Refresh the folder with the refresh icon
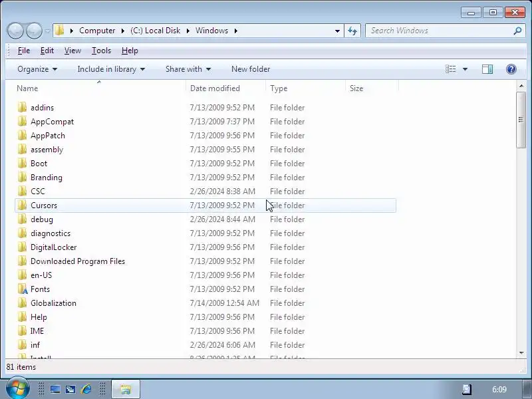Screen dimensions: 532x399 352,31
